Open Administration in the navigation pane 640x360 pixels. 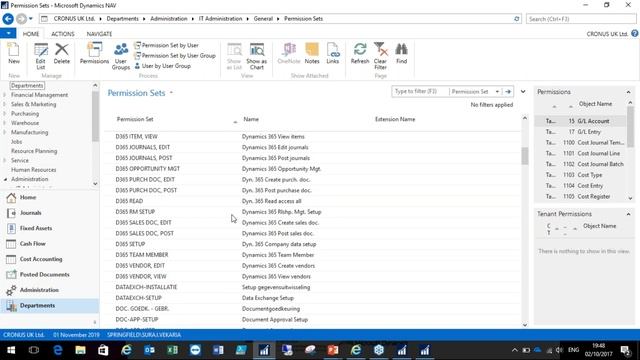[39, 290]
